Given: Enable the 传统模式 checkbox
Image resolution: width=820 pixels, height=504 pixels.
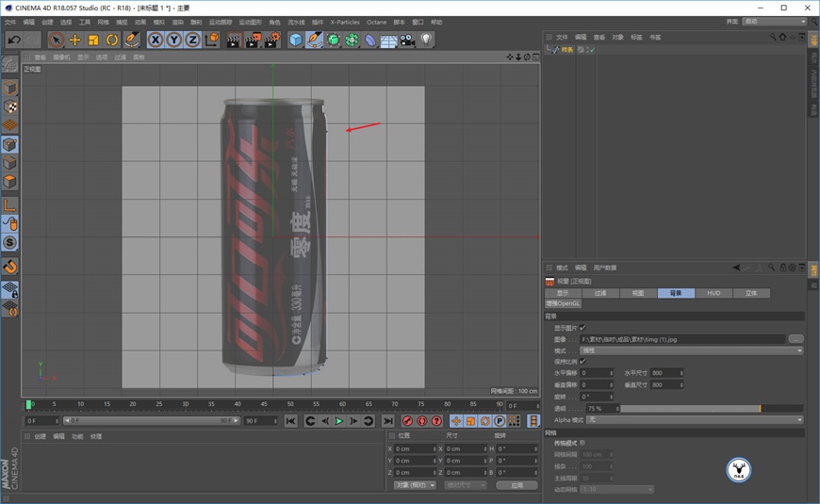Looking at the screenshot, I should tap(582, 443).
